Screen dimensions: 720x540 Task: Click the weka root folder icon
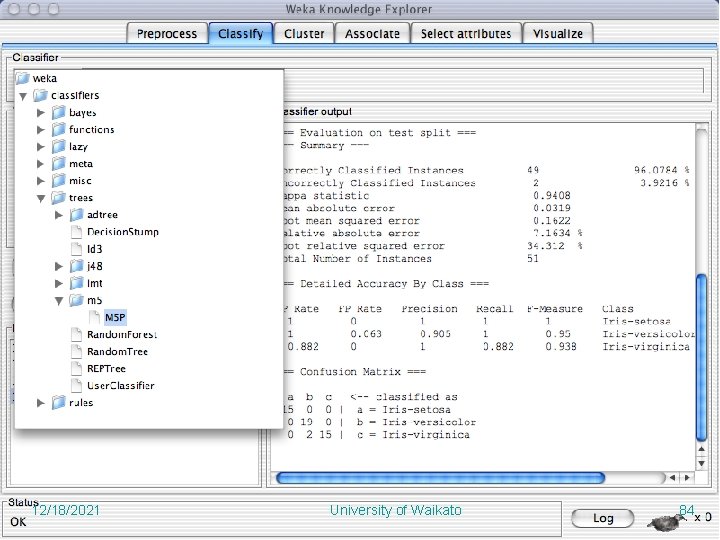23,78
